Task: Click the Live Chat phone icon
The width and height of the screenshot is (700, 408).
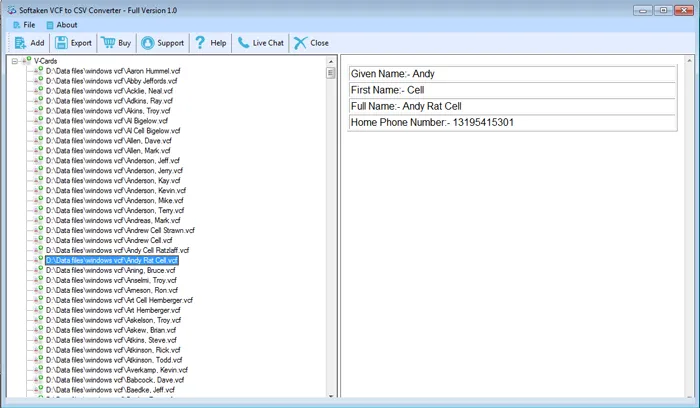Action: tap(243, 43)
